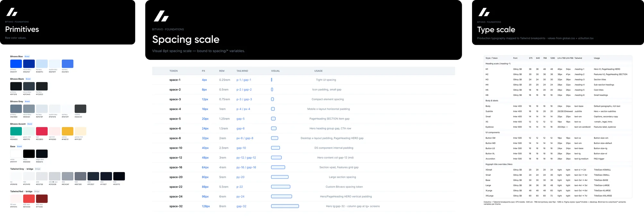The width and height of the screenshot is (644, 218).
Task: Select the Spacing scale frame title
Action: [186, 39]
